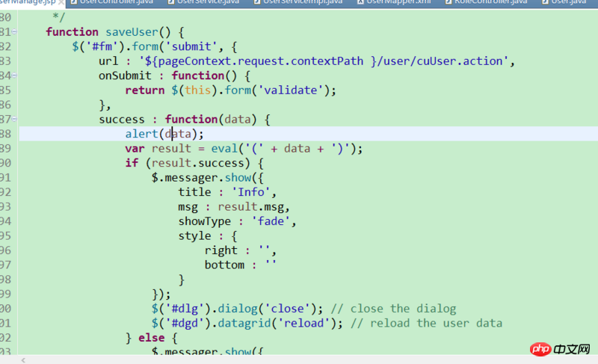Image resolution: width=598 pixels, height=364 pixels.
Task: Click the '#fm' selector string
Action: (102, 46)
